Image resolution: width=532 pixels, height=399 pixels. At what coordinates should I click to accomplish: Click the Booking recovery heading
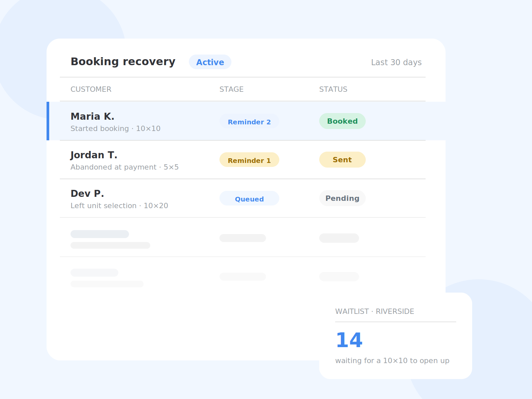(x=123, y=62)
